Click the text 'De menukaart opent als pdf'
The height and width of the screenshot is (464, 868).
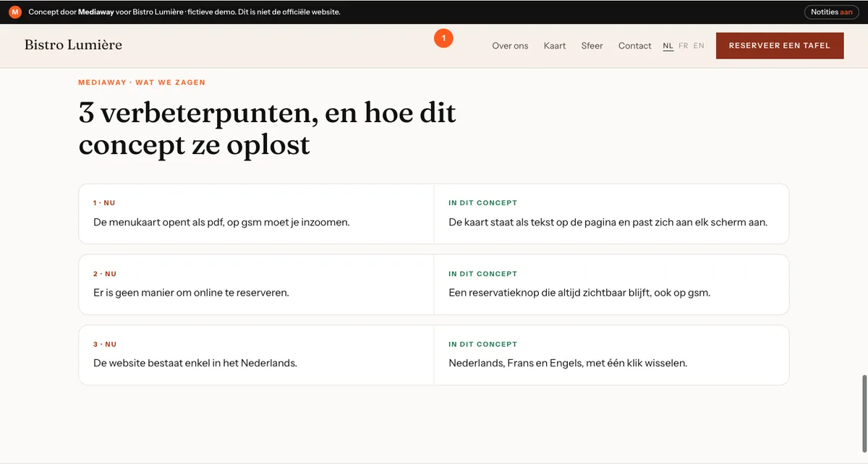pos(157,223)
